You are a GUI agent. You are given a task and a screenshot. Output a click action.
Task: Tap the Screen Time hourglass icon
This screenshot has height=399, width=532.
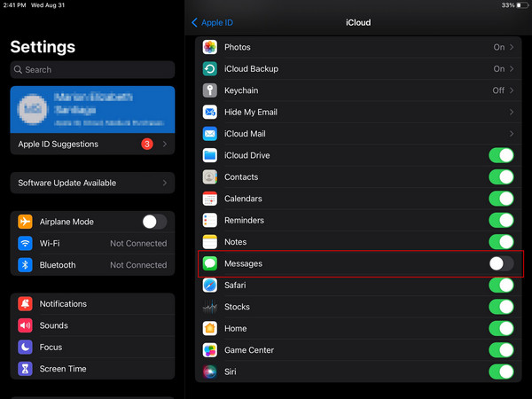pyautogui.click(x=25, y=369)
